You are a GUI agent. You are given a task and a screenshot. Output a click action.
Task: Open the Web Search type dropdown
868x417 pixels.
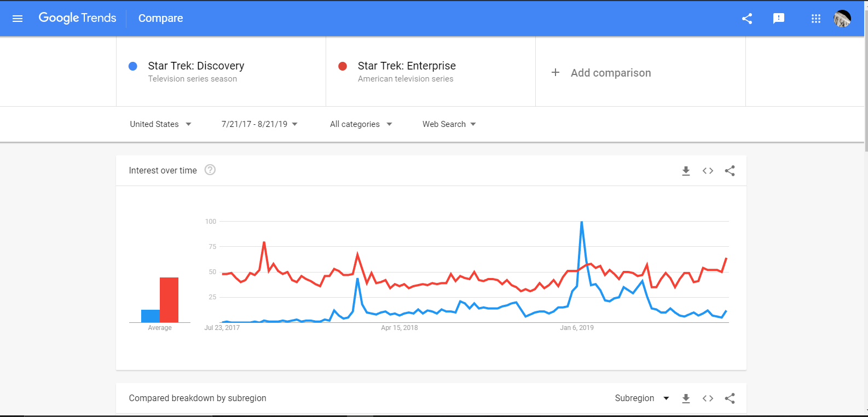pyautogui.click(x=449, y=124)
